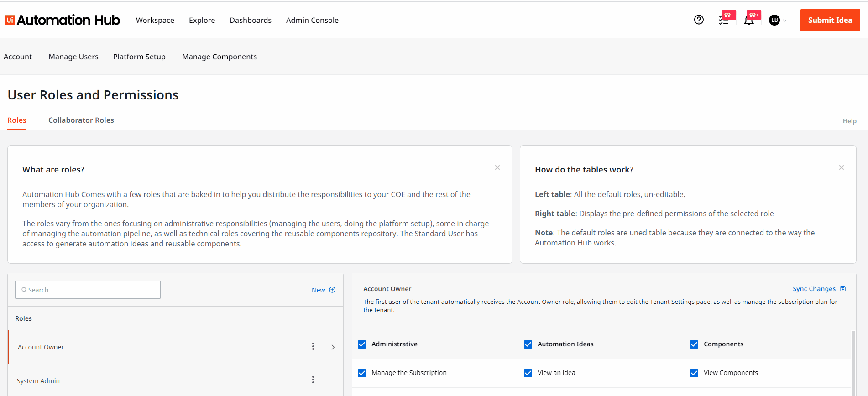Image resolution: width=868 pixels, height=396 pixels.
Task: Switch to the Roles tab
Action: tap(17, 120)
